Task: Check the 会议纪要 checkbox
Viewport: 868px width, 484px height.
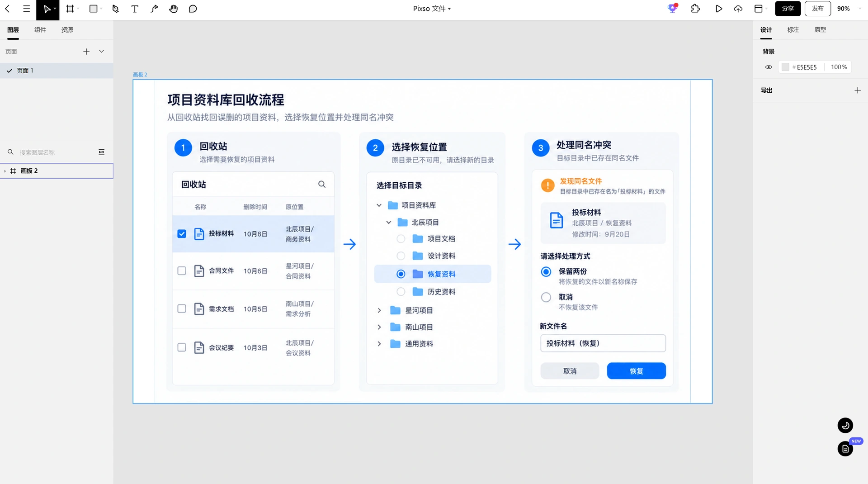Action: [x=182, y=347]
